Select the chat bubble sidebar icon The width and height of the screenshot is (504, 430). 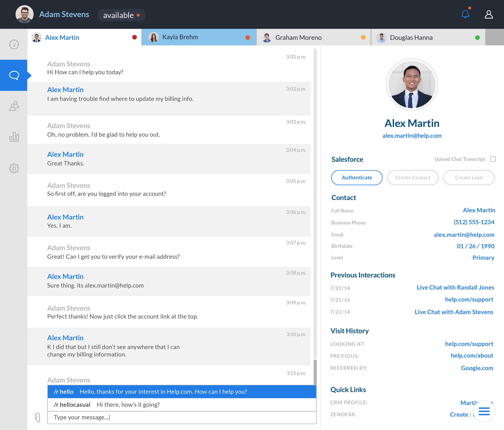[14, 75]
